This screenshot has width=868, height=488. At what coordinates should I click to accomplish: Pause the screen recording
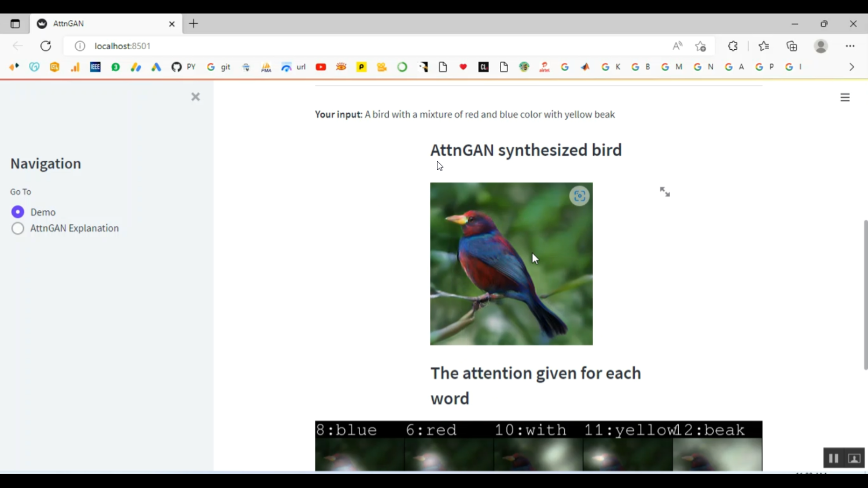(833, 458)
